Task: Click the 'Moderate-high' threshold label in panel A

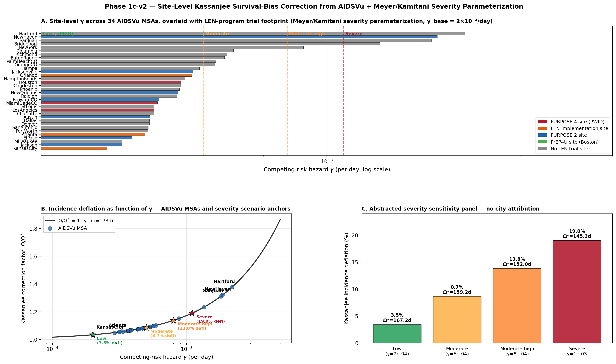Action: [x=307, y=34]
